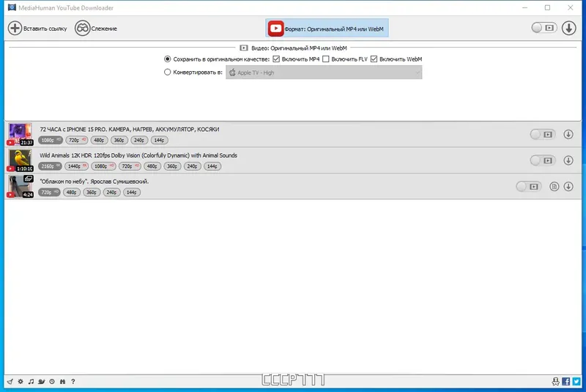Close the MediaHuman YouTube Downloader window

(571, 7)
